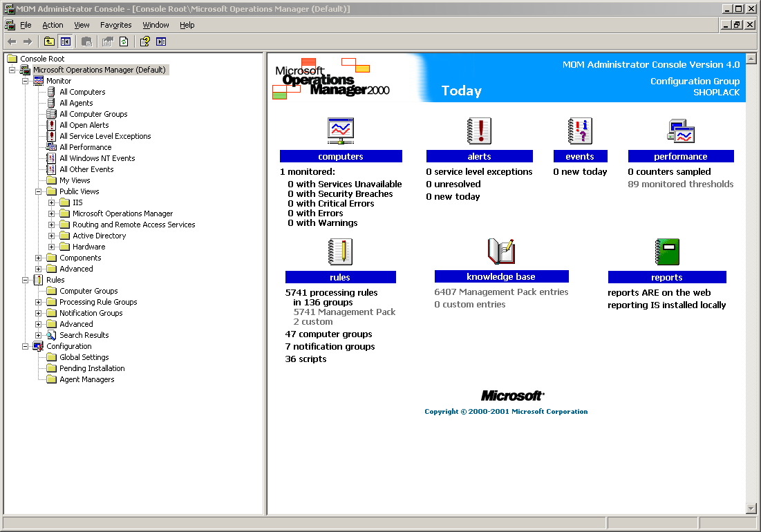Expand the Active Directory folder
Image resolution: width=761 pixels, height=532 pixels.
click(x=51, y=236)
